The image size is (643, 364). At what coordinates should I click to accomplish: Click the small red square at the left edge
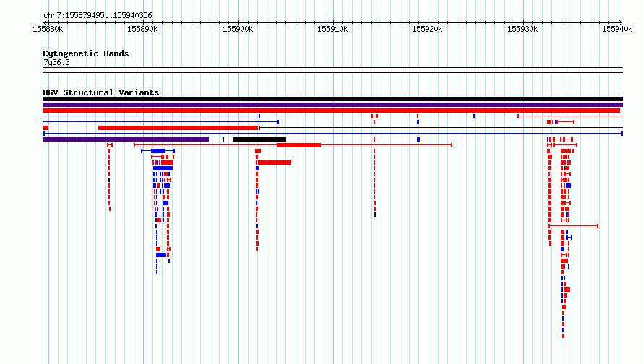[46, 128]
